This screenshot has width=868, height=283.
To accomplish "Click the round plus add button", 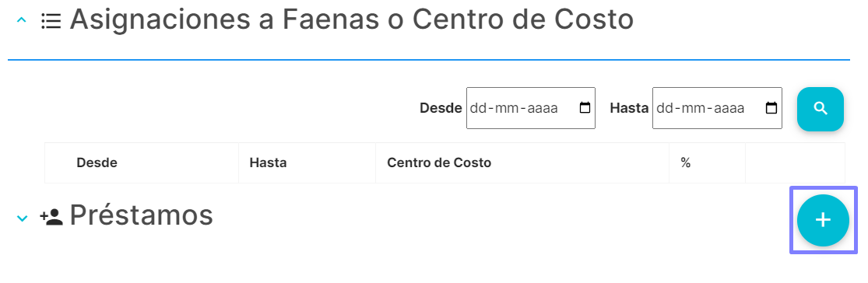I will click(x=823, y=220).
